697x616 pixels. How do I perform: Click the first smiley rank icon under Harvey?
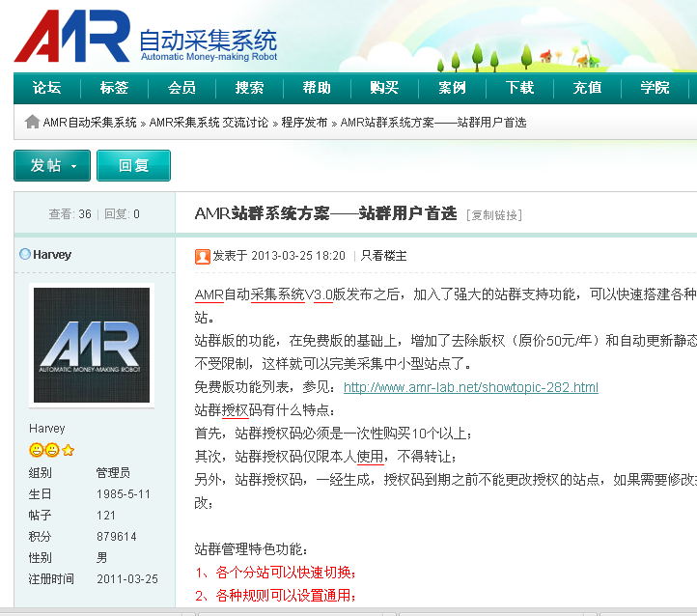click(x=36, y=450)
